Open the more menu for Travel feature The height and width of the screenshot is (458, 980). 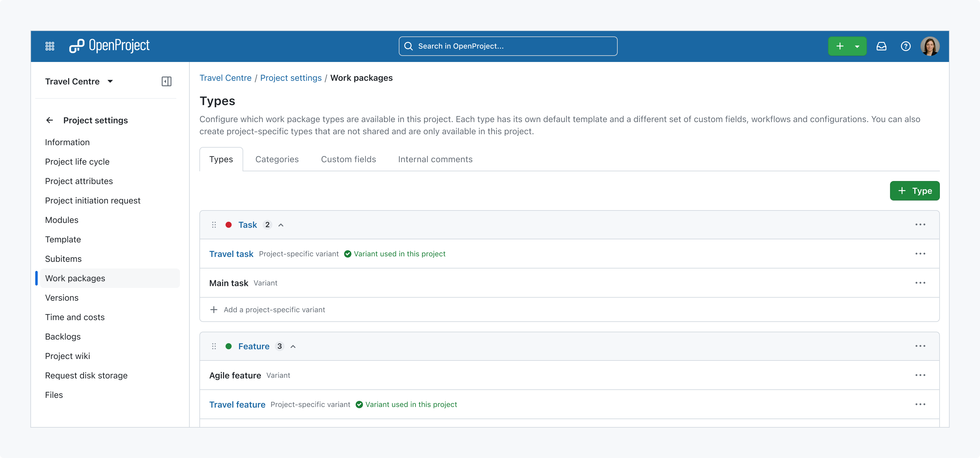pyautogui.click(x=920, y=405)
